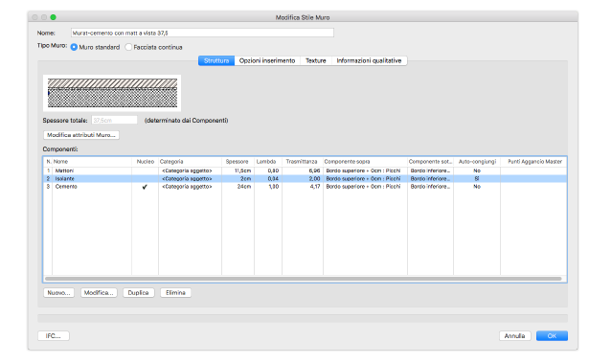Image resolution: width=589 pixels, height=364 pixels.
Task: Select the Isolante component row
Action: coord(305,179)
